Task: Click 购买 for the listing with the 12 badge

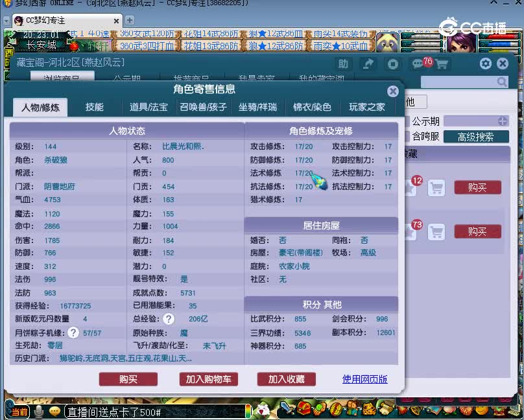Action: (x=477, y=187)
